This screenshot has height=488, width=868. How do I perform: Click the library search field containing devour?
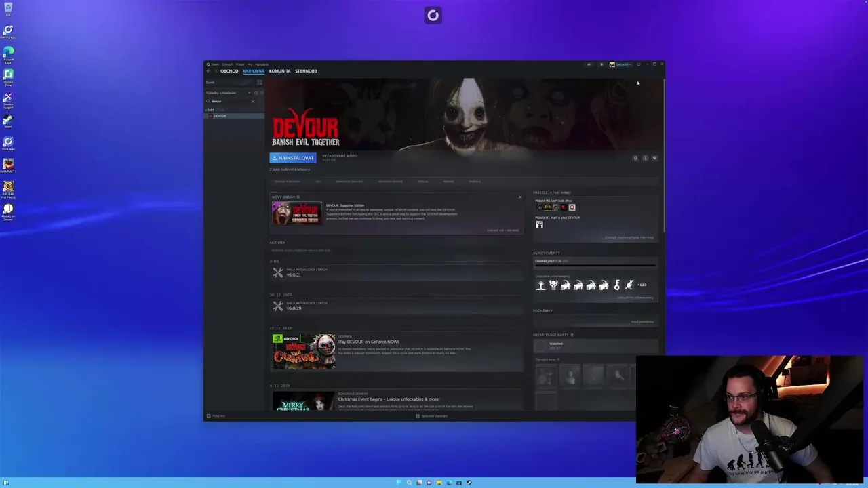229,102
